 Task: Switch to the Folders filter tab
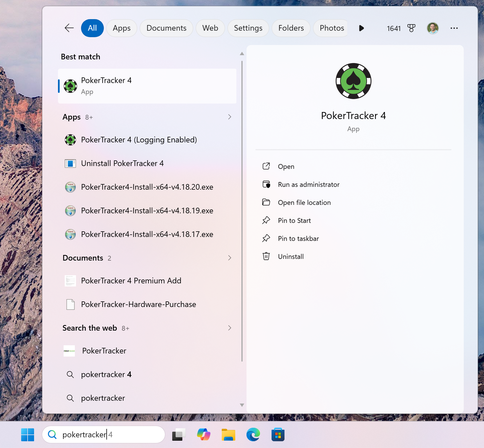[x=291, y=28]
